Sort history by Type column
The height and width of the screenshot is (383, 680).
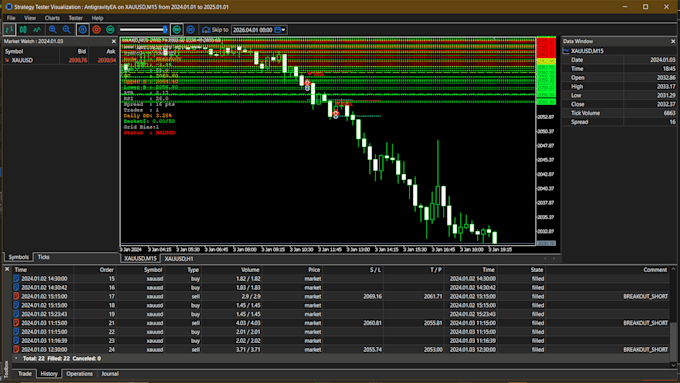point(193,270)
